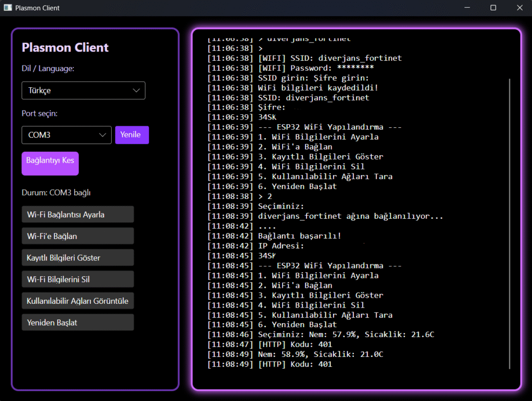Click the Bağlantı başarılı! log entry
The image size is (532, 401).
(x=299, y=236)
